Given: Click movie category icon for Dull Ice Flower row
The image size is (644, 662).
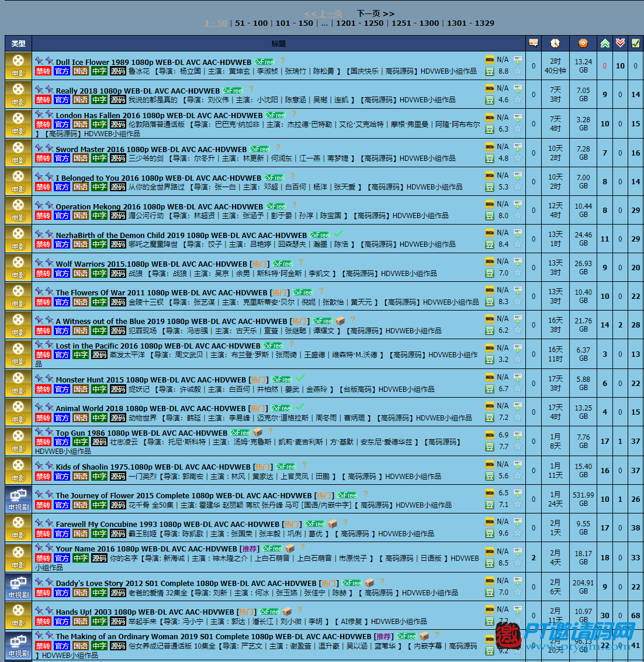Looking at the screenshot, I should click(x=18, y=65).
